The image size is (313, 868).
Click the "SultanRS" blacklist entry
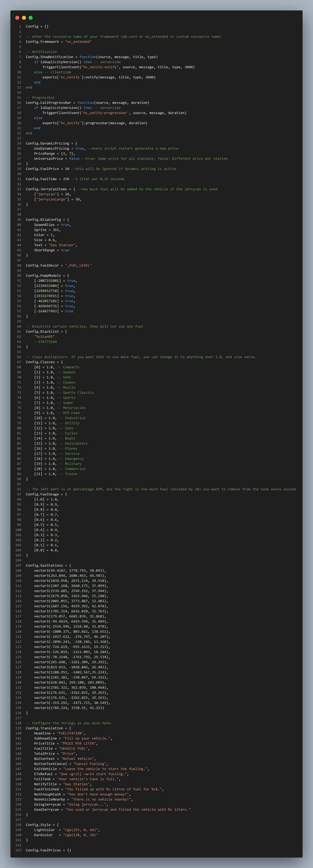(44, 337)
